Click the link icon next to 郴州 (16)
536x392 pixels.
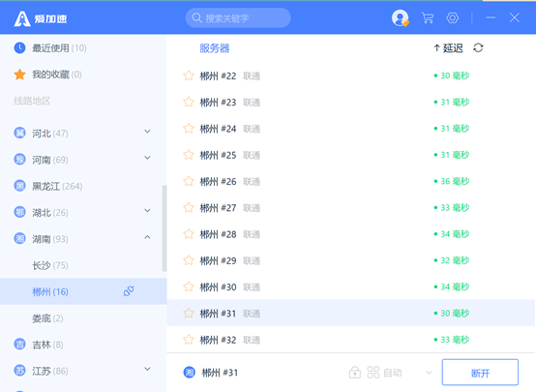coord(129,291)
